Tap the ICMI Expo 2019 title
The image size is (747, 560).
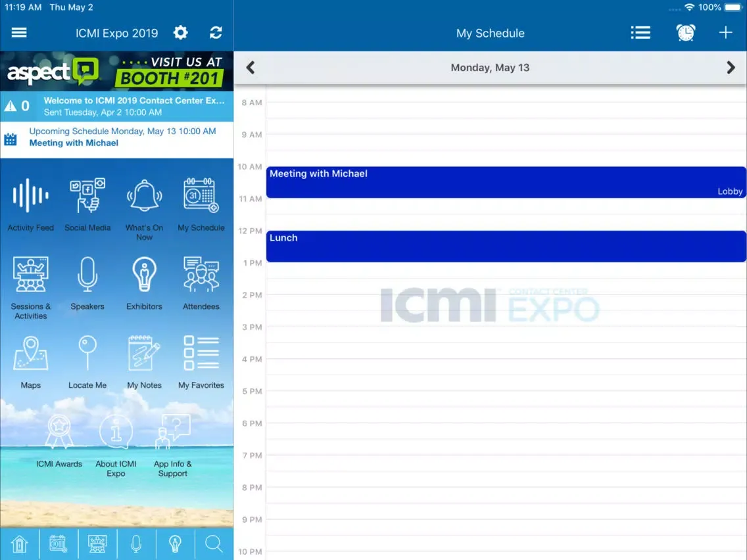(117, 33)
